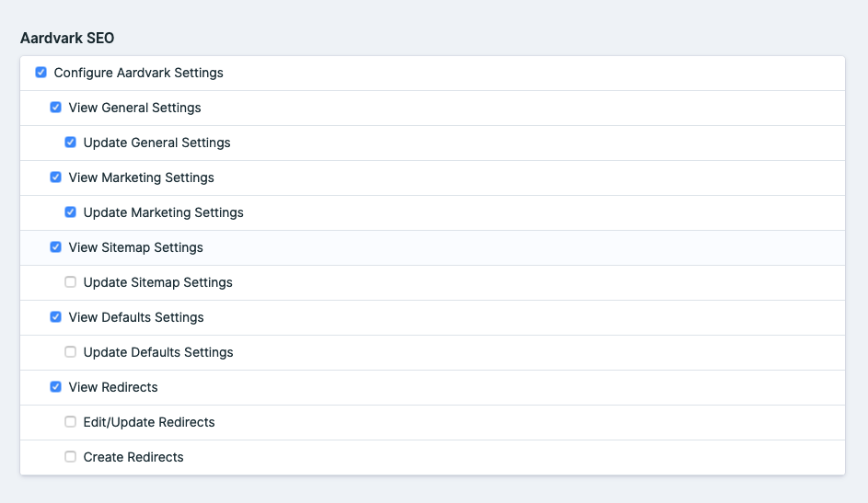The height and width of the screenshot is (503, 868).
Task: Select the "Create Redirects" label text
Action: pyautogui.click(x=133, y=457)
